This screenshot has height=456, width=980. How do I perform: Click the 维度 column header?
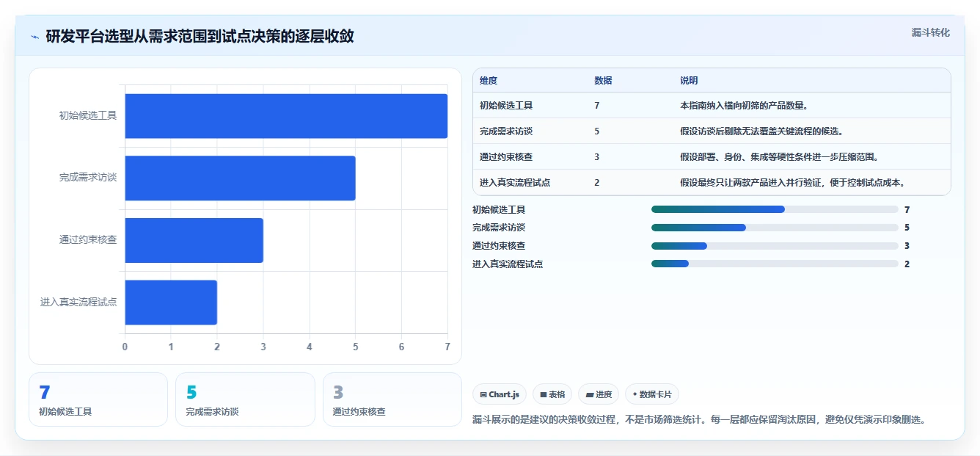[x=489, y=81]
